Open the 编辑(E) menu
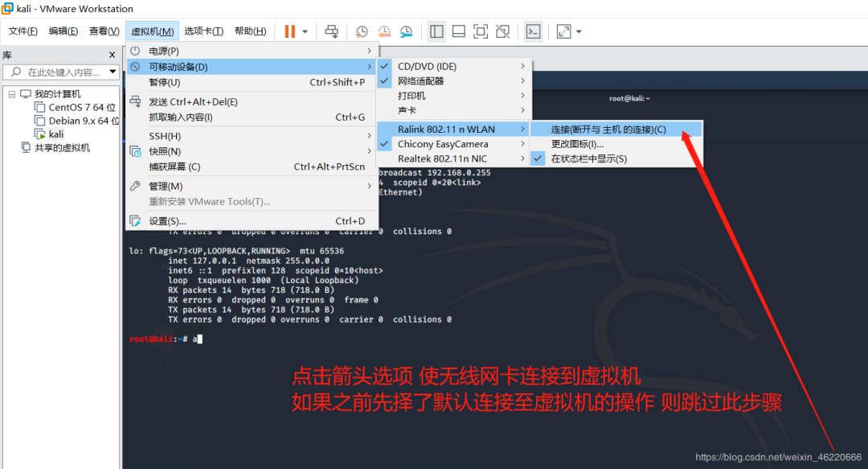This screenshot has height=469, width=868. [x=63, y=31]
